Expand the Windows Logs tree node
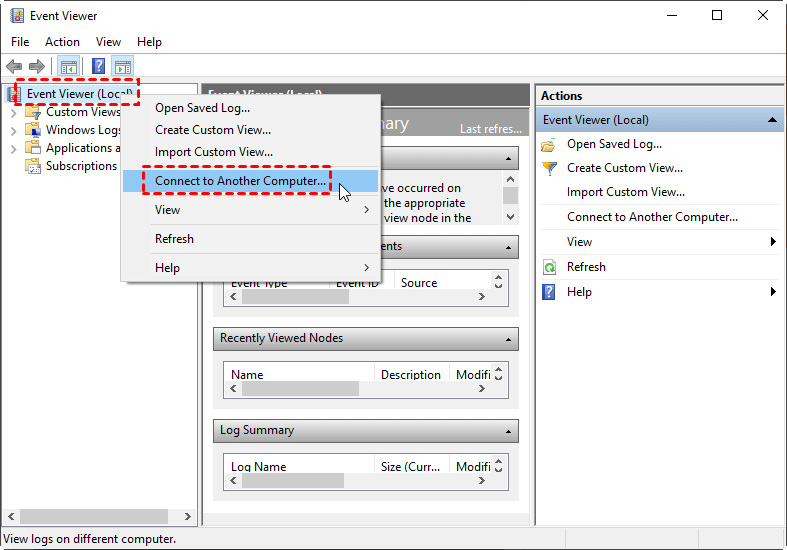787x550 pixels. [x=13, y=130]
